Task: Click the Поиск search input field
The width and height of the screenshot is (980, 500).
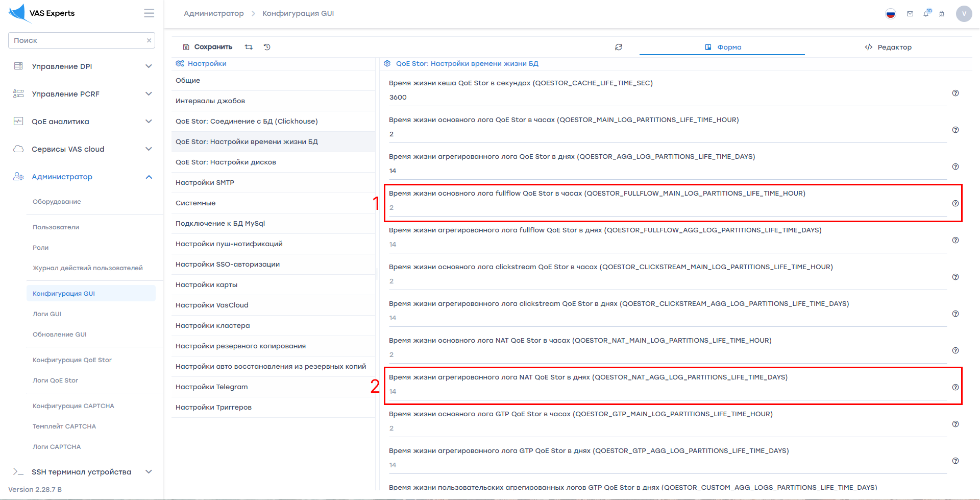Action: (x=77, y=40)
